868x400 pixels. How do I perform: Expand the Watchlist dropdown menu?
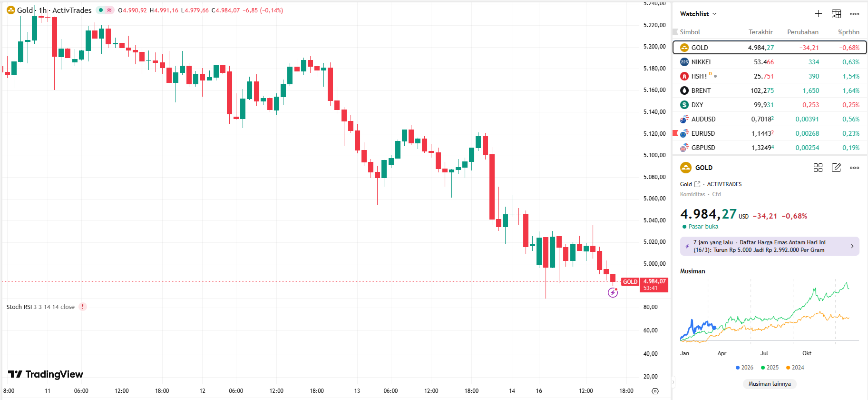[698, 14]
